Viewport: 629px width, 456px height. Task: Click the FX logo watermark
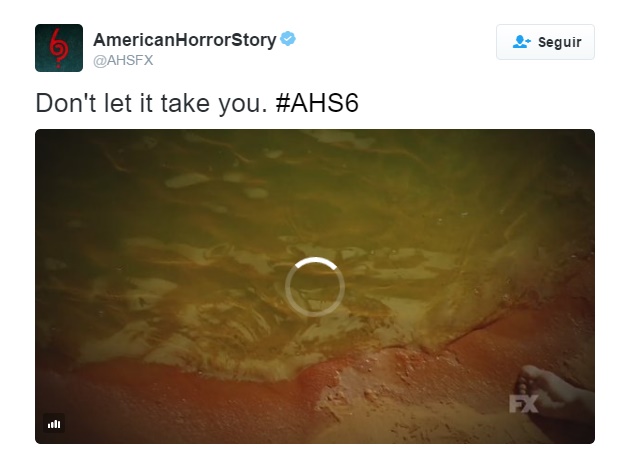pos(523,404)
